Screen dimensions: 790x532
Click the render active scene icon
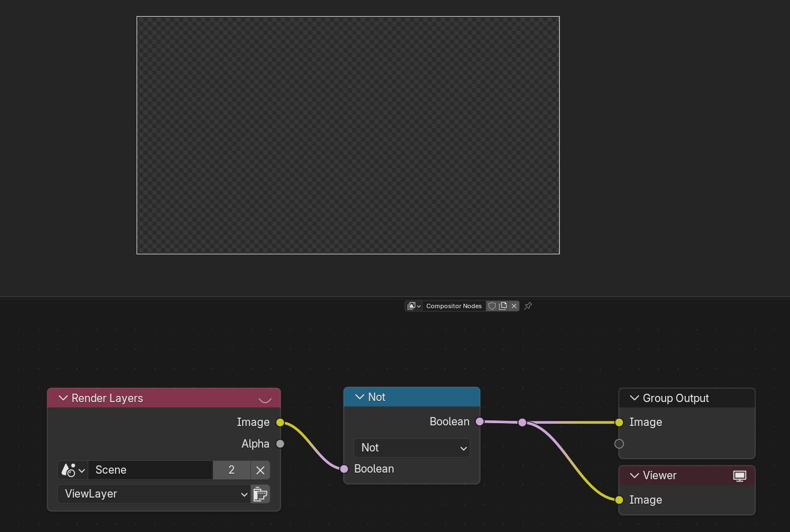tap(260, 494)
